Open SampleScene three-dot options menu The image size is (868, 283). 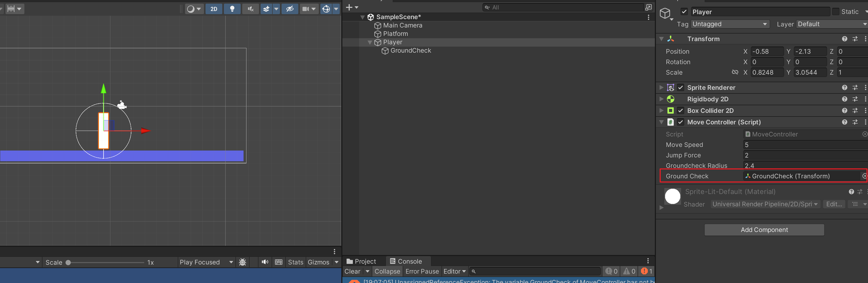point(648,17)
